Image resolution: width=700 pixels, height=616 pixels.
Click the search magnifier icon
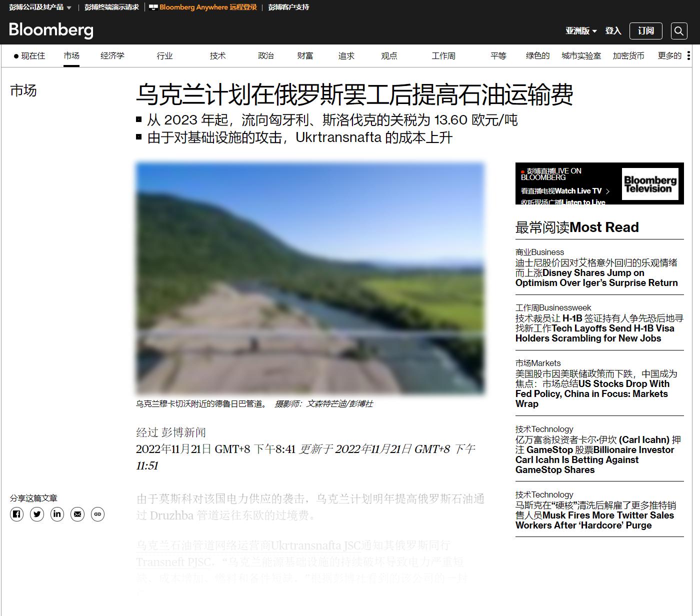click(x=678, y=31)
